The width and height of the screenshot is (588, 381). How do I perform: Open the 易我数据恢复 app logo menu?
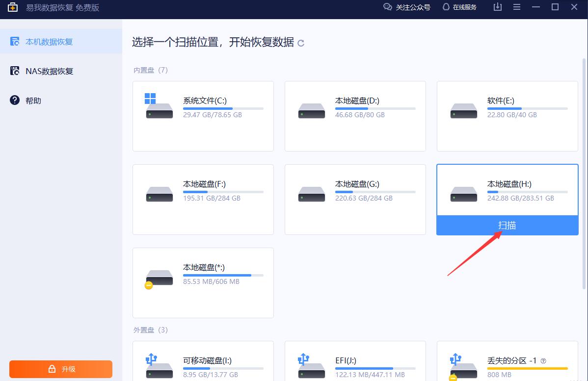click(14, 7)
